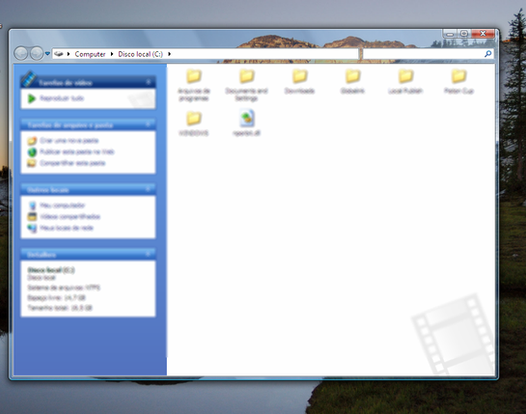Screen dimensions: 526x414
Task: Select the WINDOWS folder icon
Action: 194,118
